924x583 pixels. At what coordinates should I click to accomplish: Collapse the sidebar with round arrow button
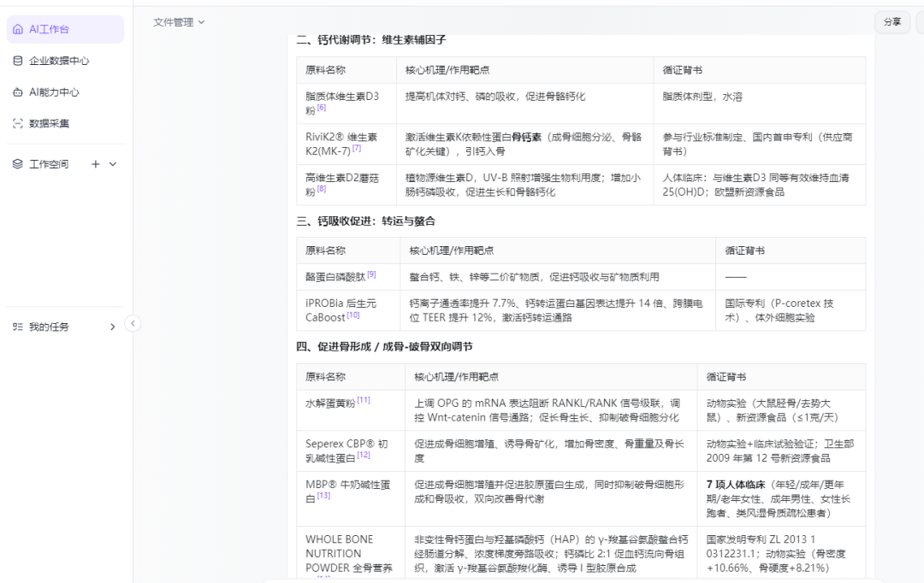(x=133, y=323)
